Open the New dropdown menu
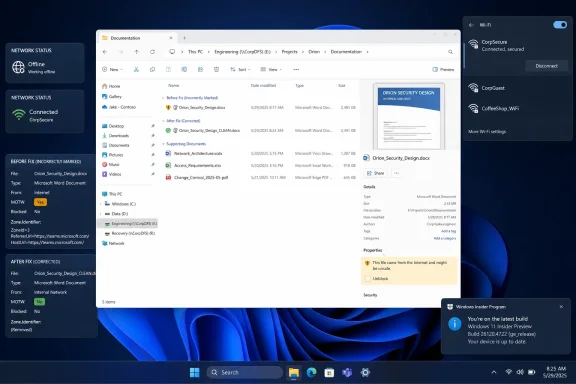 point(112,69)
